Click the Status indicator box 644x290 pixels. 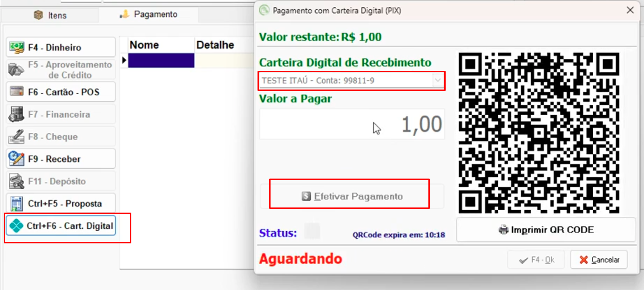click(x=312, y=231)
